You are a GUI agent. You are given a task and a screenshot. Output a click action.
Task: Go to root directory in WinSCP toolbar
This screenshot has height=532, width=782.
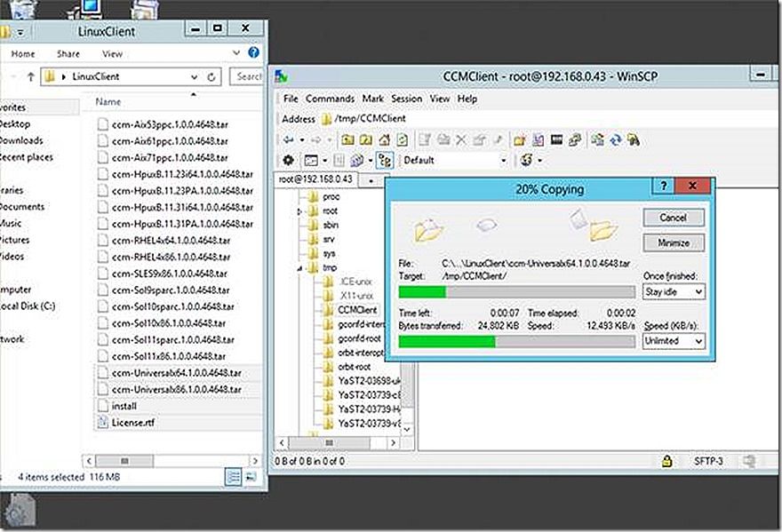pos(365,140)
